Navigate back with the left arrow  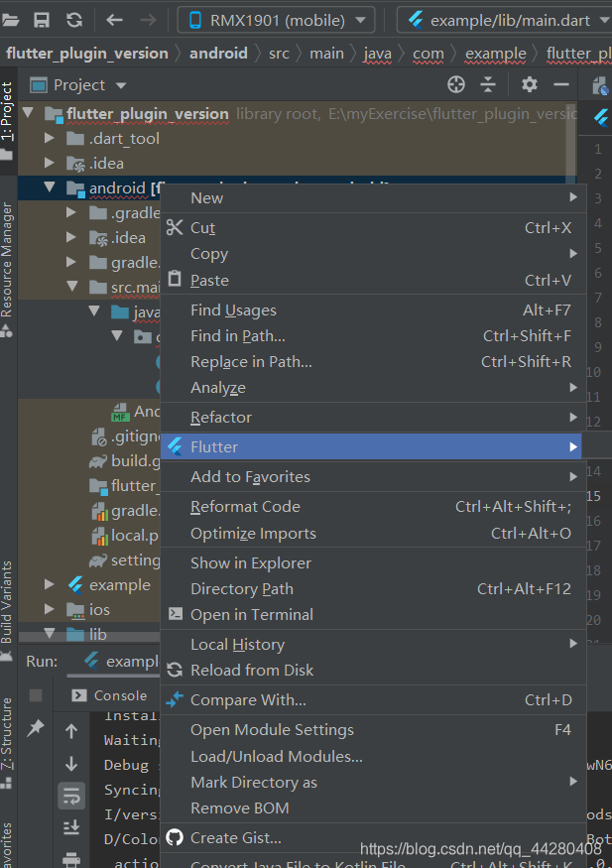click(114, 21)
